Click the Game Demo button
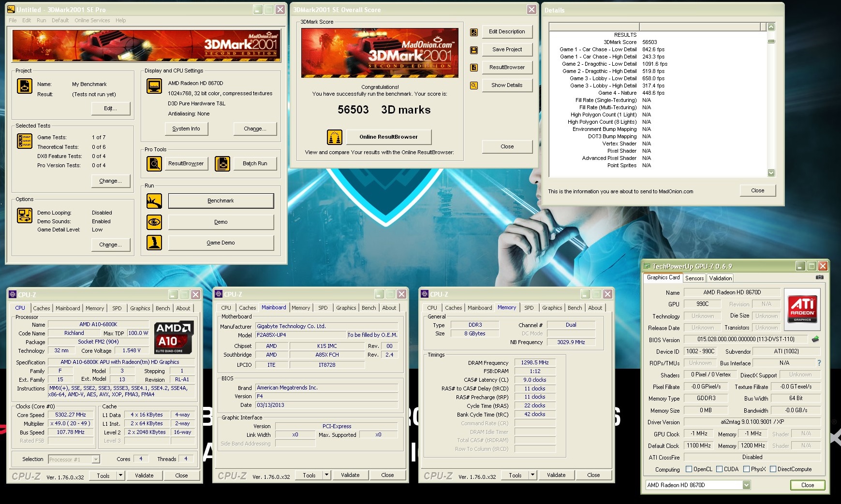This screenshot has width=841, height=504. (221, 243)
